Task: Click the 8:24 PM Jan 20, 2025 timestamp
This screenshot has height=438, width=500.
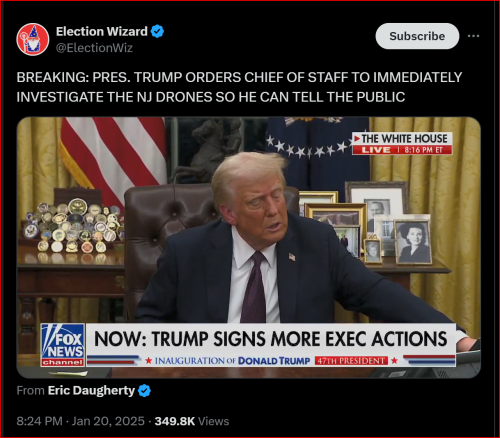Action: point(80,421)
